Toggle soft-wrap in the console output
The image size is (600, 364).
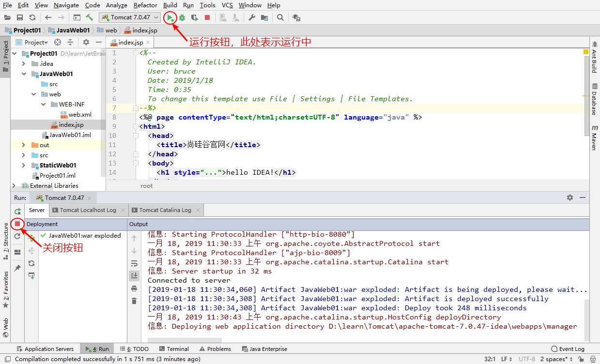click(134, 263)
